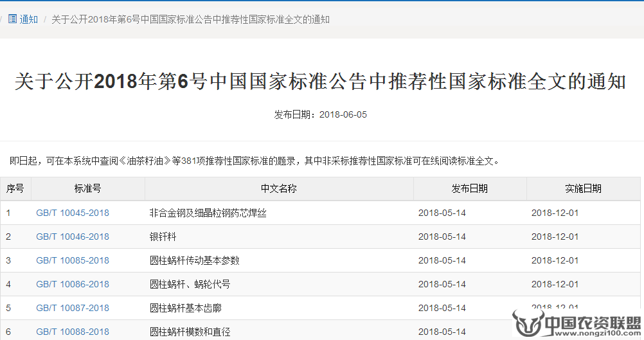This screenshot has width=644, height=340.
Task: Click publish date 2018-05-14 in 银钎料 row
Action: coord(442,237)
